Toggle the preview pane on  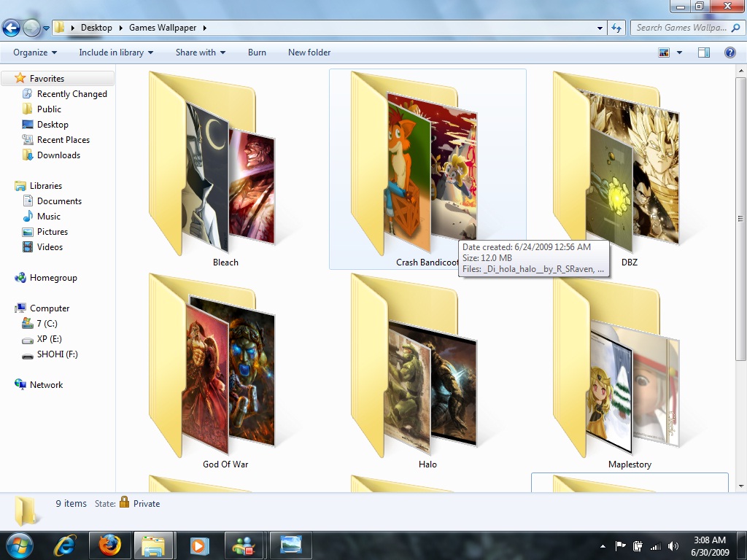[704, 52]
